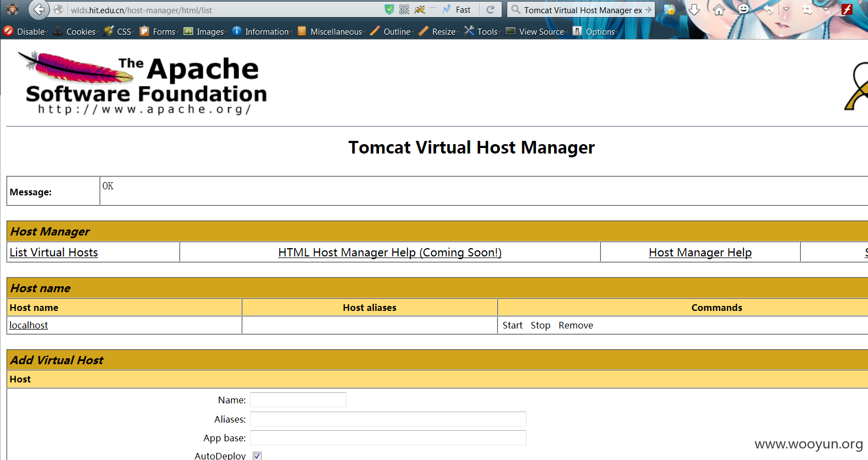Click the App base input field
The width and height of the screenshot is (868, 460).
click(388, 437)
